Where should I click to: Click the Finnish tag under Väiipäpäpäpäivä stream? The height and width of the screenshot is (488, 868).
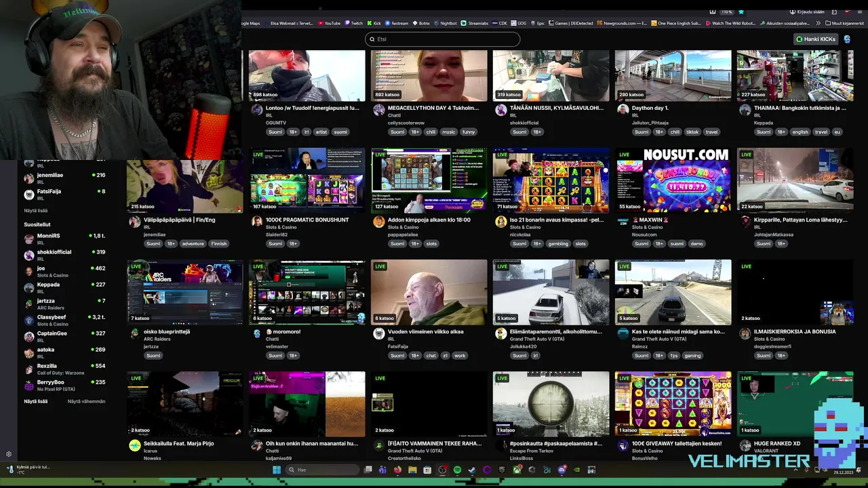218,243
